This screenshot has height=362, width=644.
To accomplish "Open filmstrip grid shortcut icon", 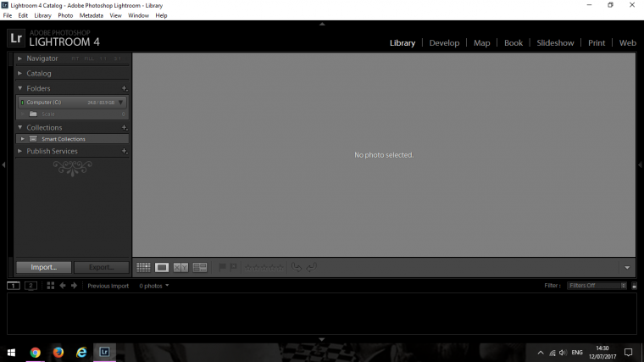I will 51,286.
